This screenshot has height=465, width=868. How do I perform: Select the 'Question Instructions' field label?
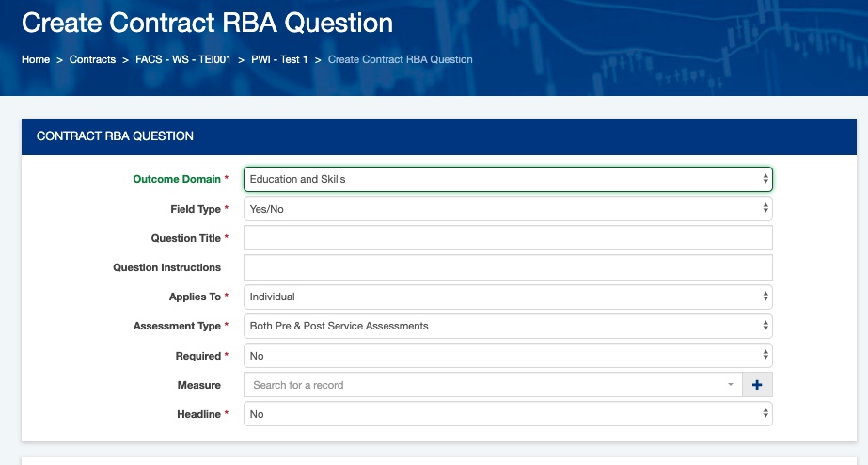point(167,267)
